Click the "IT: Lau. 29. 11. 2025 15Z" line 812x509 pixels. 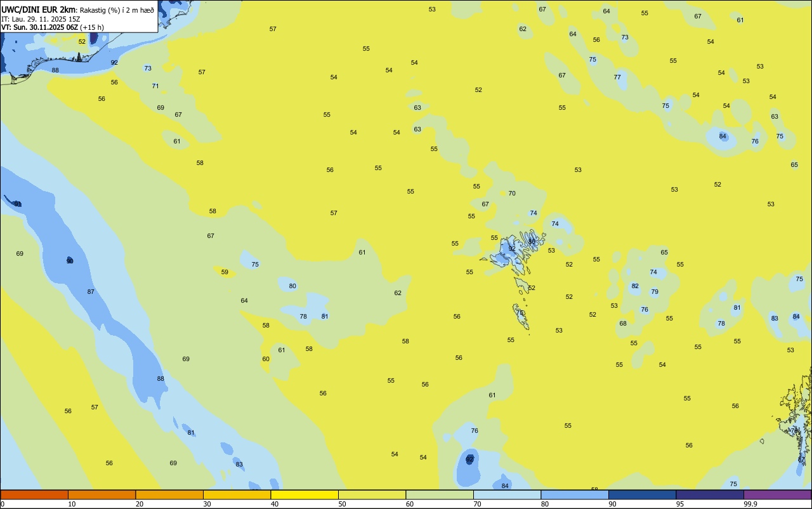[x=41, y=19]
